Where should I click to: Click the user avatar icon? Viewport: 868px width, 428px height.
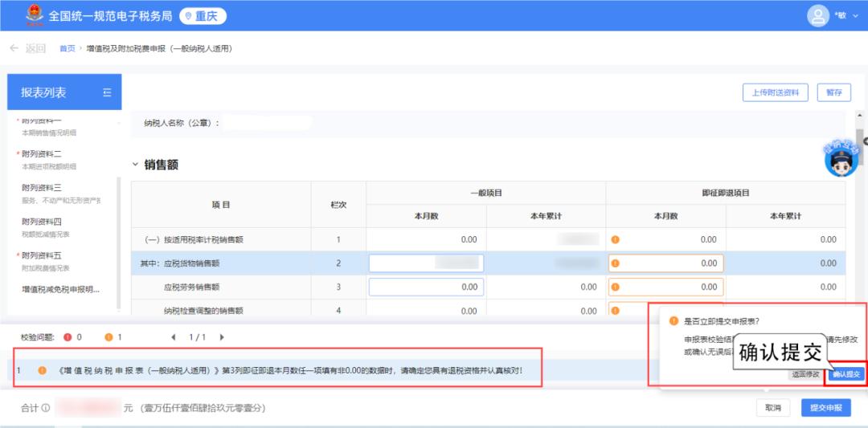[x=817, y=15]
